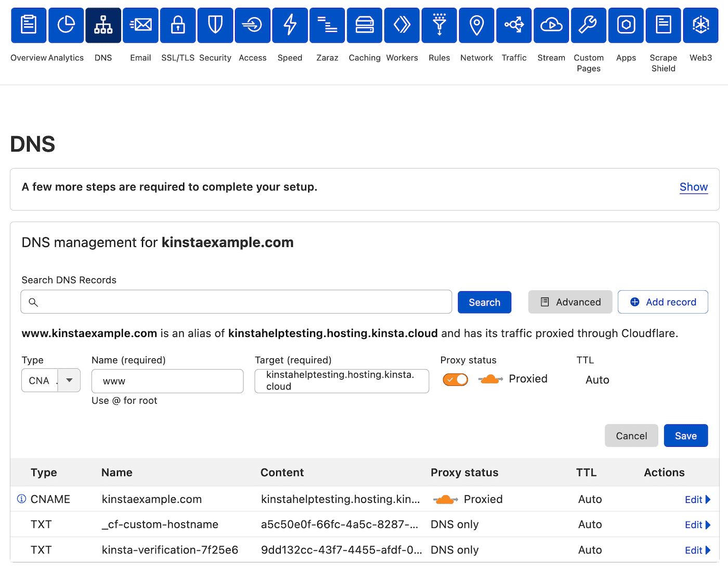Click the Rules funnel icon

439,25
